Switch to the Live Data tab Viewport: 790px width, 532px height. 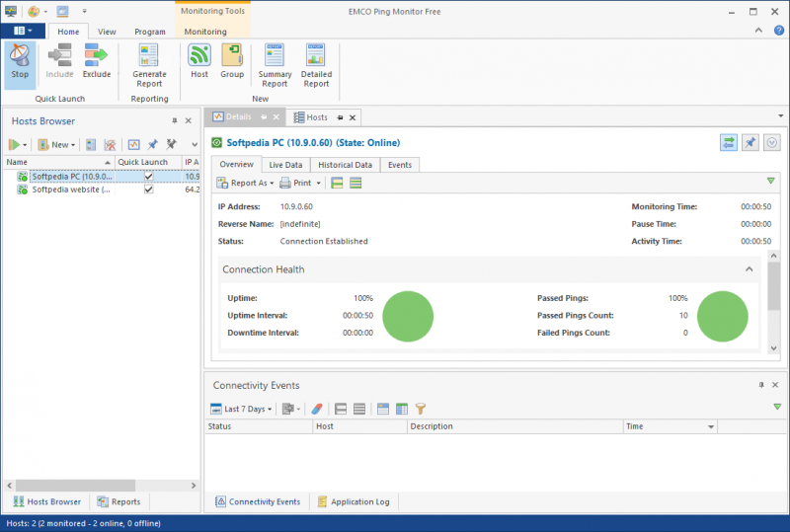(285, 165)
